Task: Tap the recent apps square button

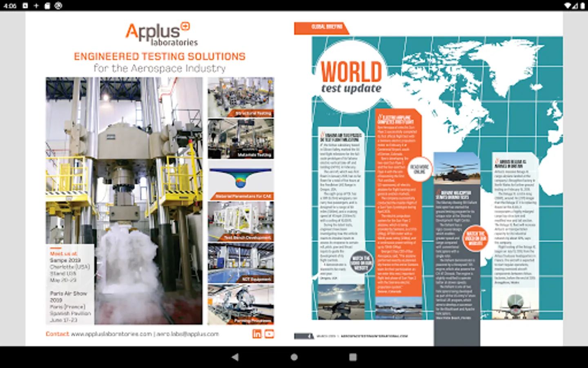Action: 353,357
